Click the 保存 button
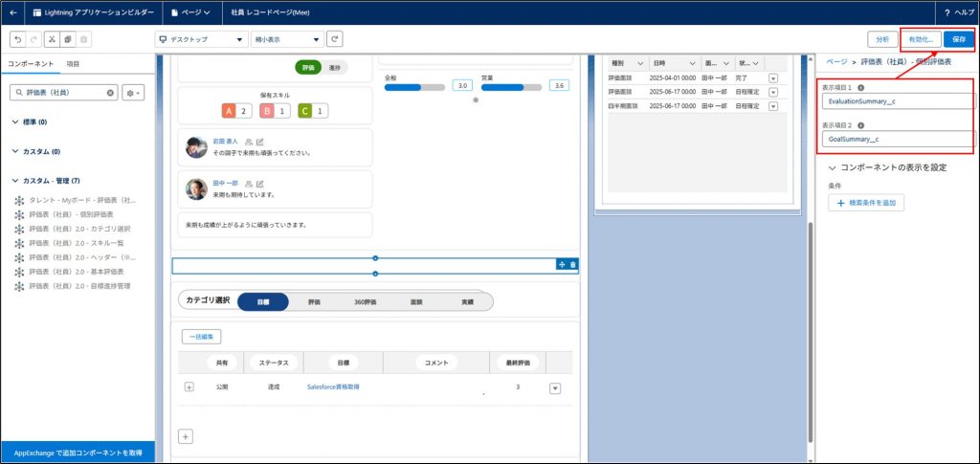This screenshot has height=464, width=980. point(959,39)
